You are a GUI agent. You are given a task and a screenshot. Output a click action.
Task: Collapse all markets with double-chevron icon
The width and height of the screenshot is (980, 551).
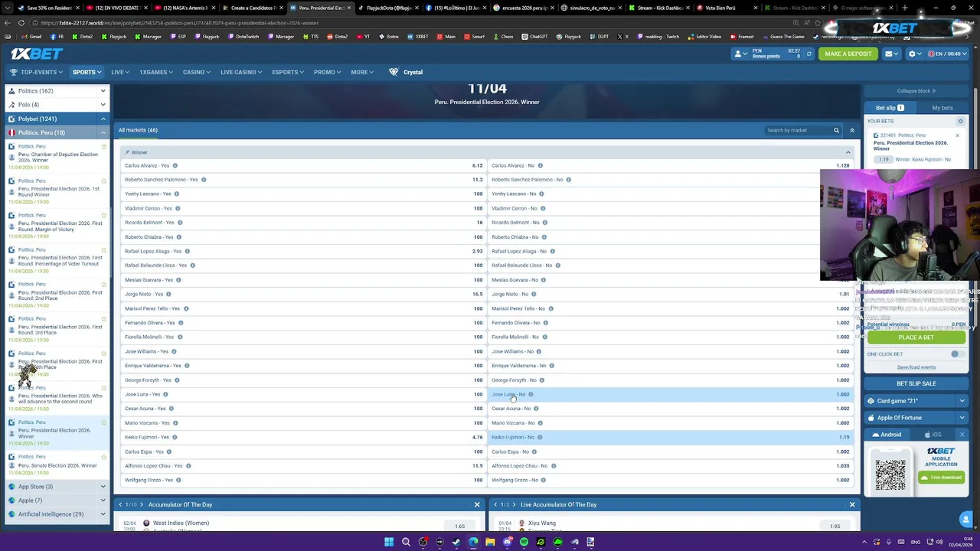click(x=851, y=130)
